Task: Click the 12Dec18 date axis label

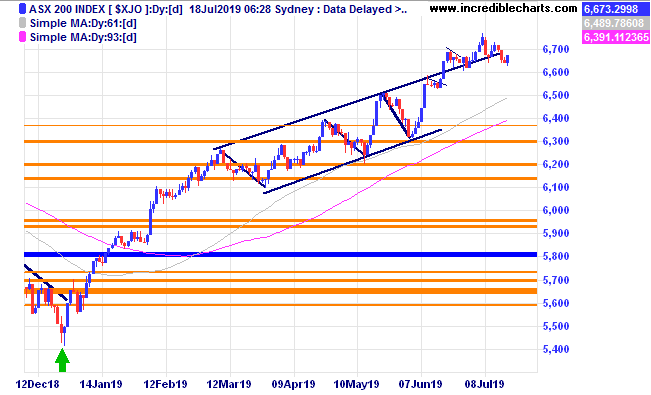Action: (x=38, y=384)
